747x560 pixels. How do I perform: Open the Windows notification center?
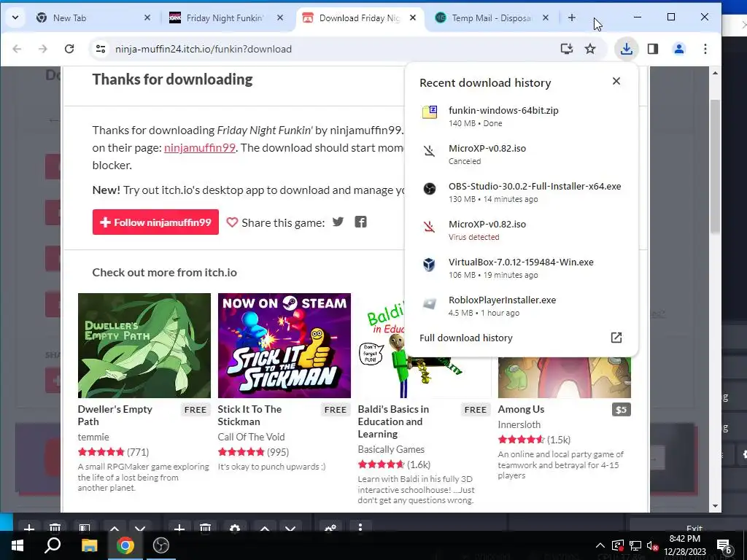724,545
